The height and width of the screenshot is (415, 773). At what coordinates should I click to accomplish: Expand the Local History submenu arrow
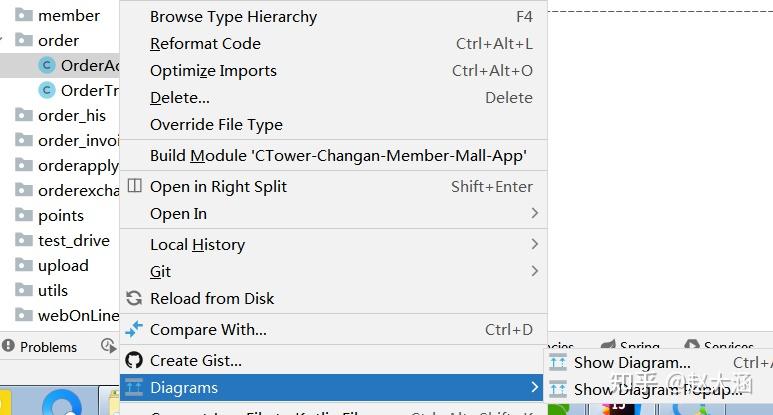535,244
